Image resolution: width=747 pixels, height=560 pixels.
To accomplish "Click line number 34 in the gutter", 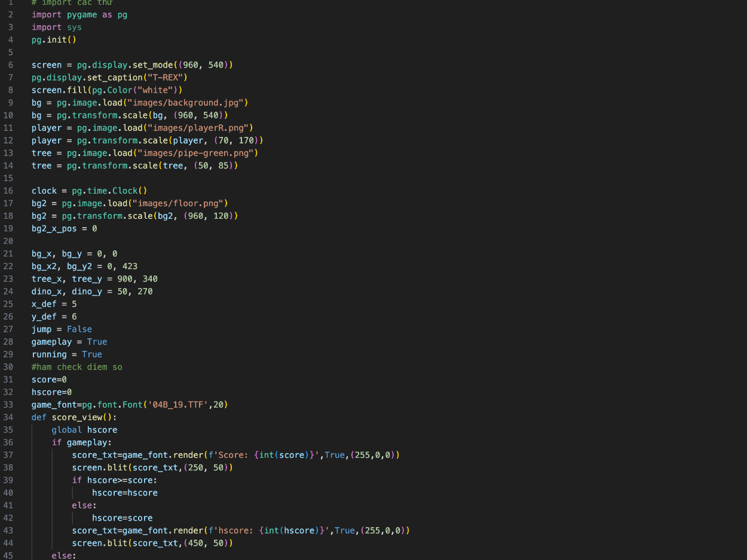I will tap(8, 417).
